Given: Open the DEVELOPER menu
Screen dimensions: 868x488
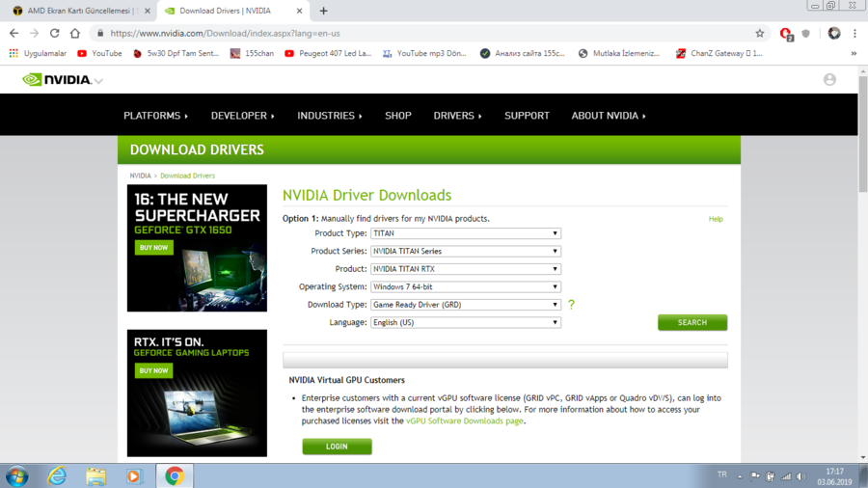Looking at the screenshot, I should click(x=242, y=116).
